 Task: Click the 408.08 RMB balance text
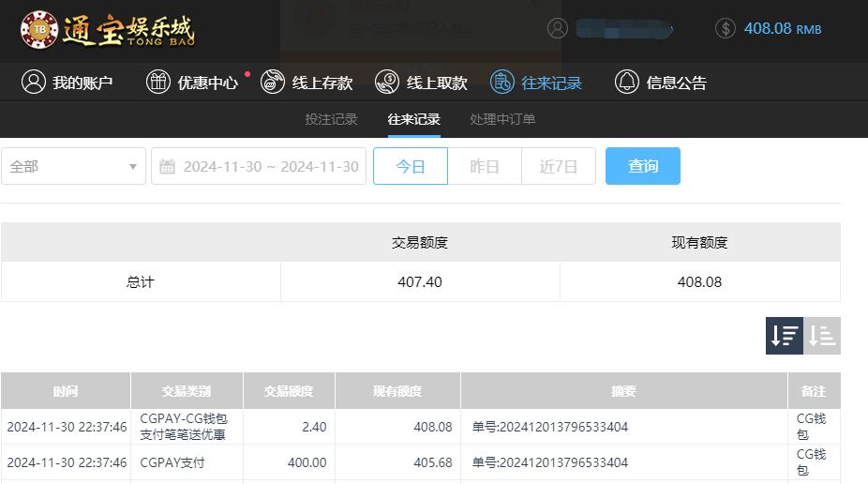point(782,28)
